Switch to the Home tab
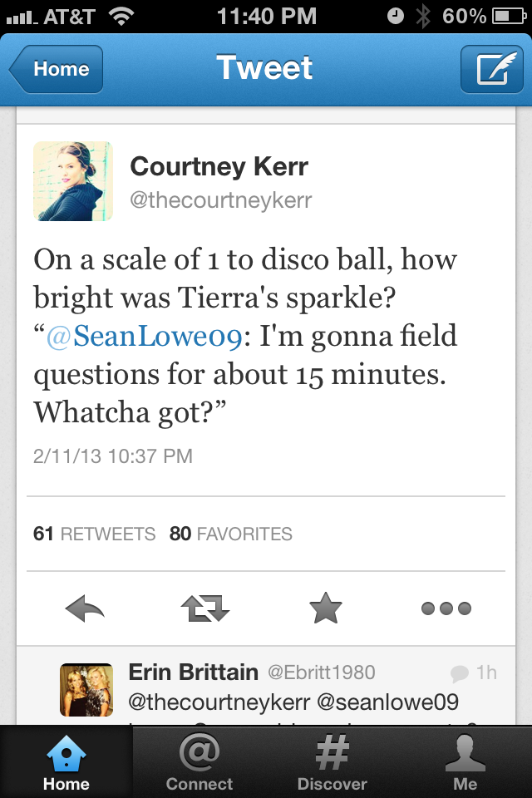This screenshot has height=798, width=532. [x=66, y=761]
